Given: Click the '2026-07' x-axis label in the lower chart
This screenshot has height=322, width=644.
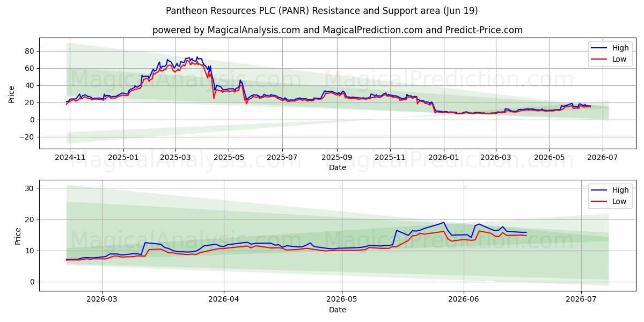Looking at the screenshot, I should coord(582,299).
